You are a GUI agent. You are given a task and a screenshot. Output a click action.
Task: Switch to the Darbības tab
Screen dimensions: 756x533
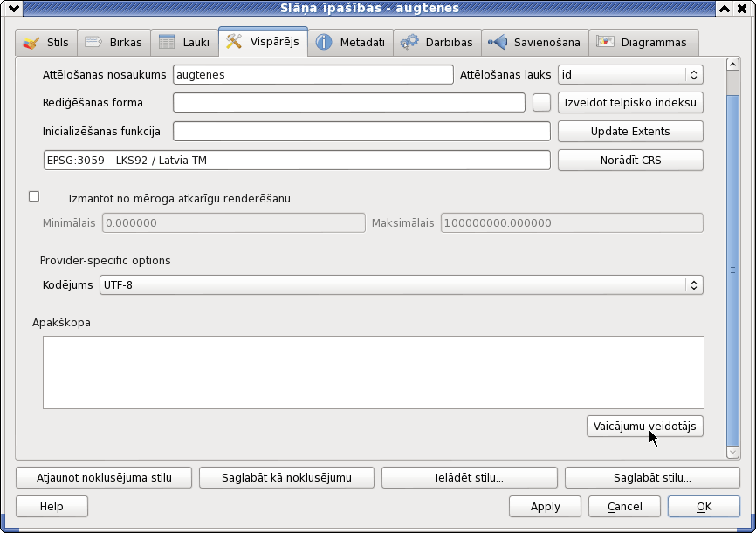(x=436, y=43)
